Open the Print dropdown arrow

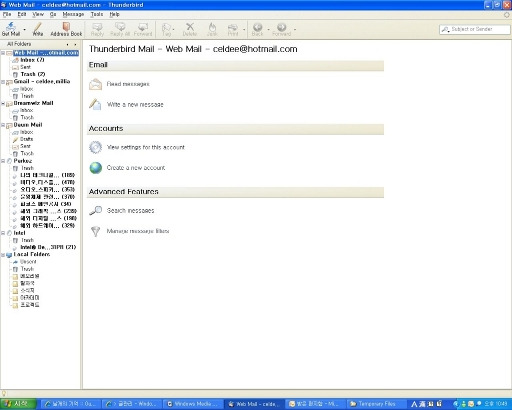click(x=244, y=29)
